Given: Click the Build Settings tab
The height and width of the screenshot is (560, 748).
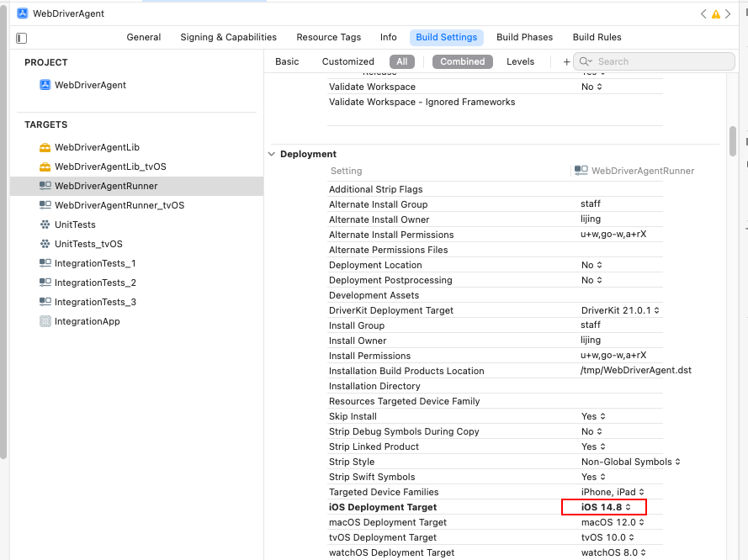Looking at the screenshot, I should tap(447, 37).
